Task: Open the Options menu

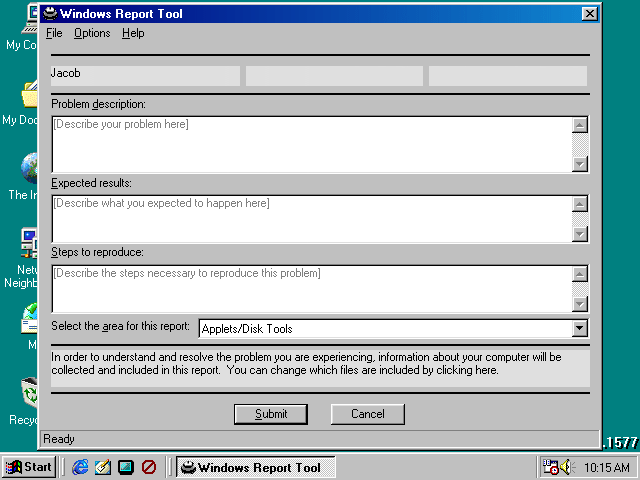Action: tap(92, 33)
